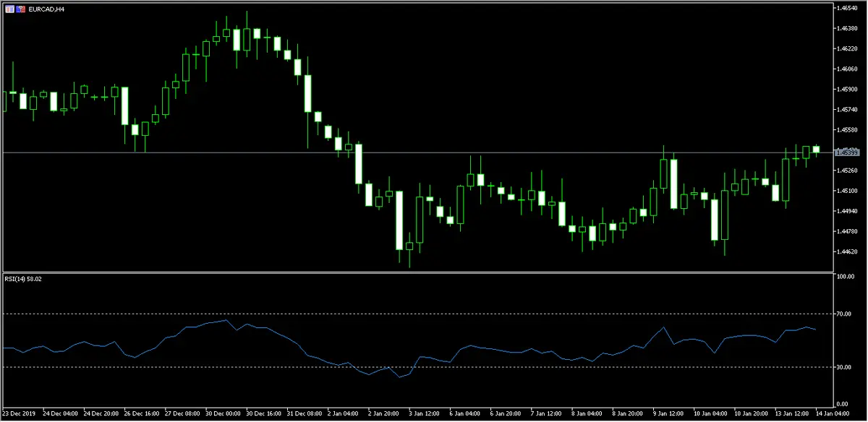The height and width of the screenshot is (422, 868).
Task: Click the EURCAD,H4 chart title label
Action: (46, 9)
